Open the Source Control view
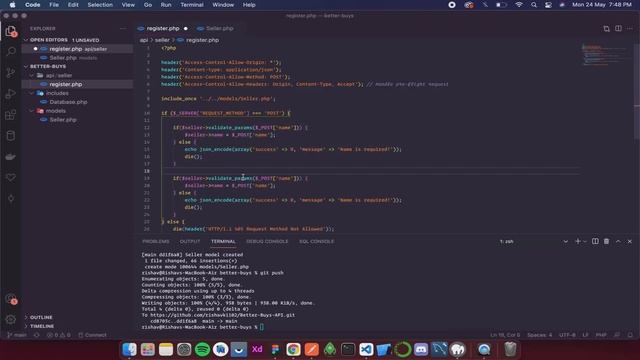This screenshot has width=640, height=360. tap(11, 73)
